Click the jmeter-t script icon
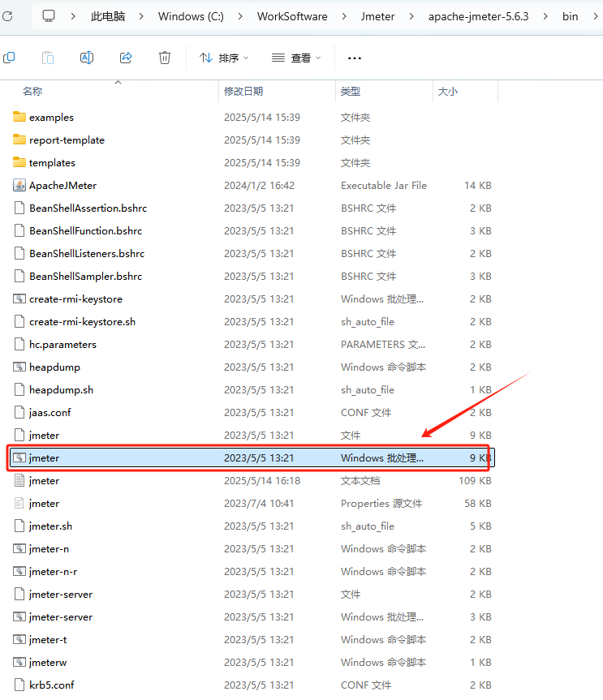The height and width of the screenshot is (700, 603). click(19, 640)
